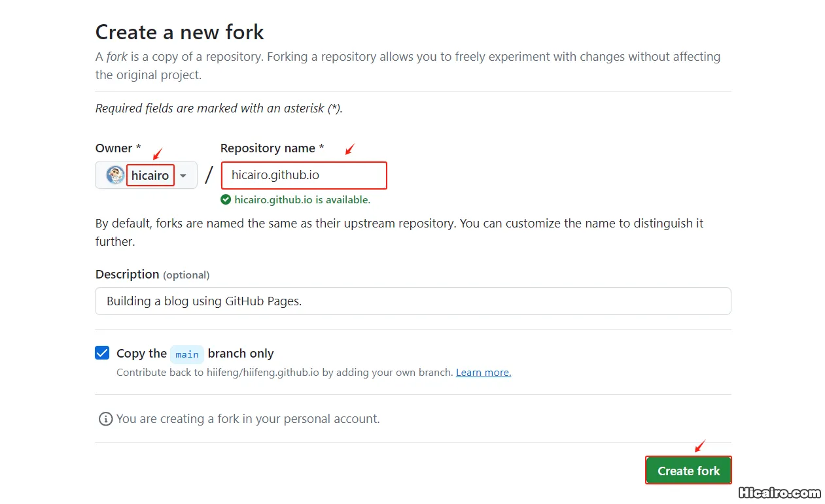825x504 pixels.
Task: Click the info circle icon beside the account notice
Action: (x=105, y=418)
